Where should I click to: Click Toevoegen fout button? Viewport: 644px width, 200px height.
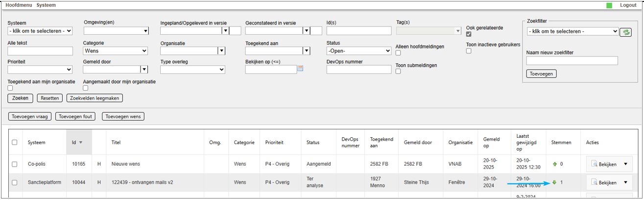tap(75, 117)
